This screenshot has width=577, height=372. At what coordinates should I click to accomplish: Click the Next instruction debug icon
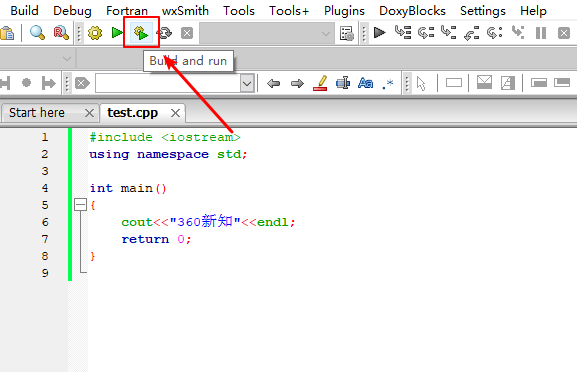[x=495, y=33]
